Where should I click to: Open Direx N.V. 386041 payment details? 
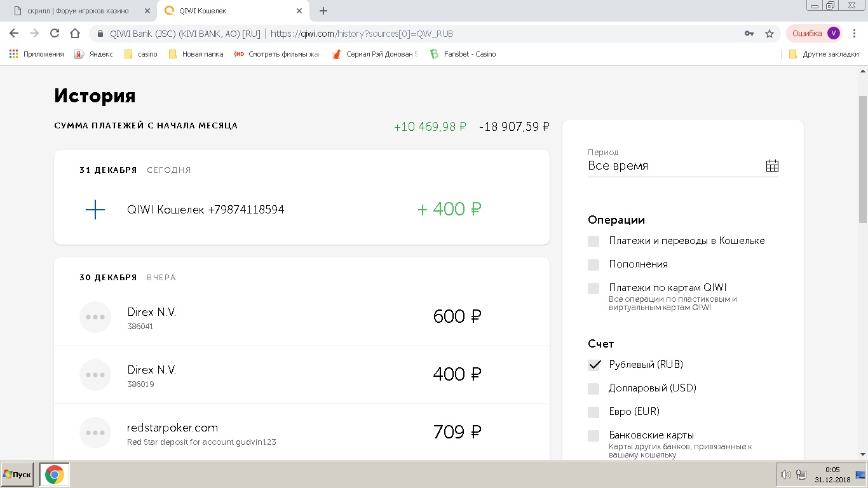click(x=302, y=317)
